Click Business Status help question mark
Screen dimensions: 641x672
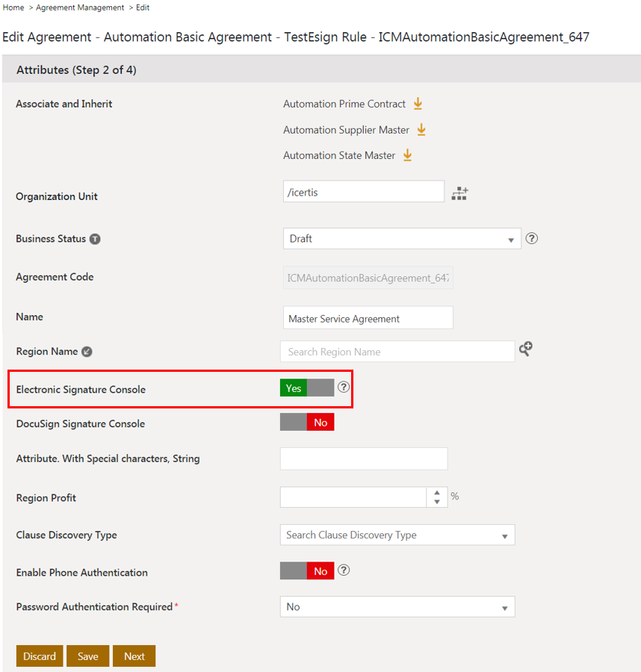click(532, 239)
